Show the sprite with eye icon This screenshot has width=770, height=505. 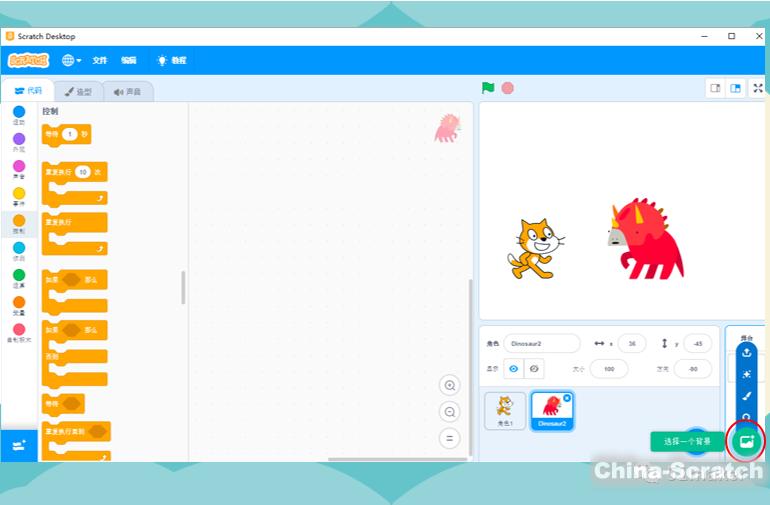coord(514,369)
